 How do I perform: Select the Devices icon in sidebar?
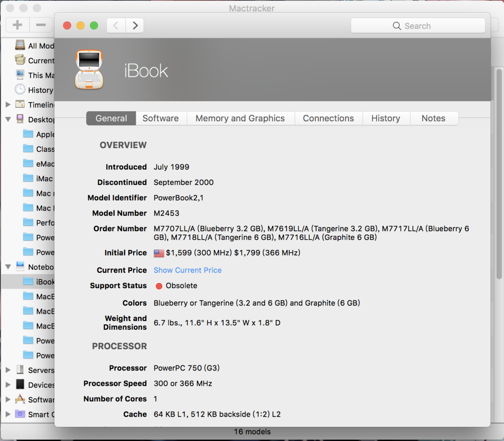20,384
